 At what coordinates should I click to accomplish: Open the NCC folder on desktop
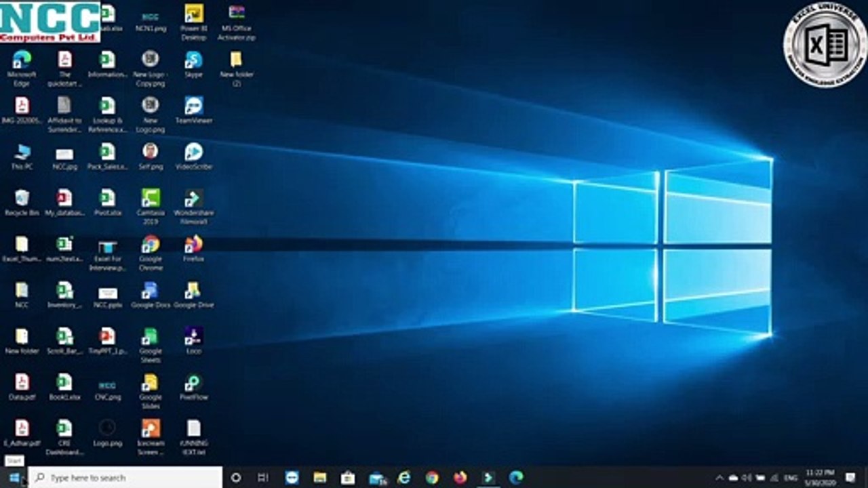(x=22, y=295)
